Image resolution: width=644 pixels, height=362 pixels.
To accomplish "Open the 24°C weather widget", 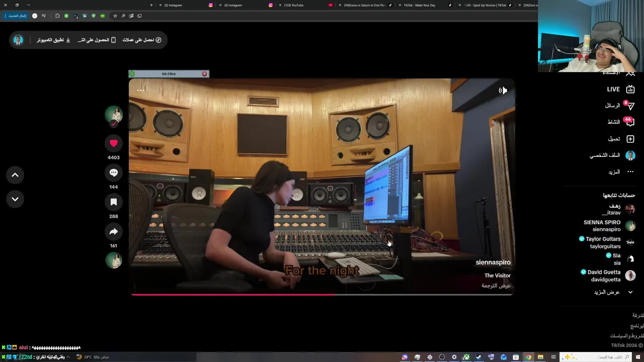I will [x=93, y=357].
